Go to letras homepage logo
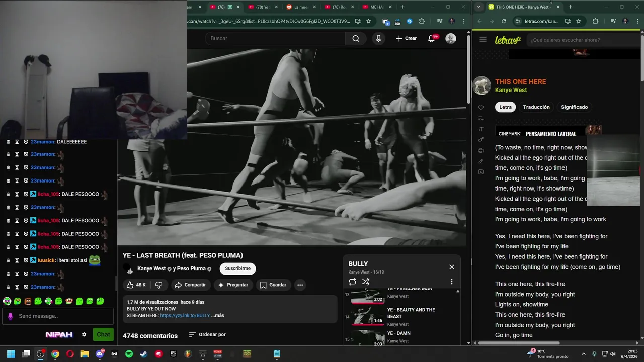Image resolution: width=644 pixels, height=362 pixels. 508,40
